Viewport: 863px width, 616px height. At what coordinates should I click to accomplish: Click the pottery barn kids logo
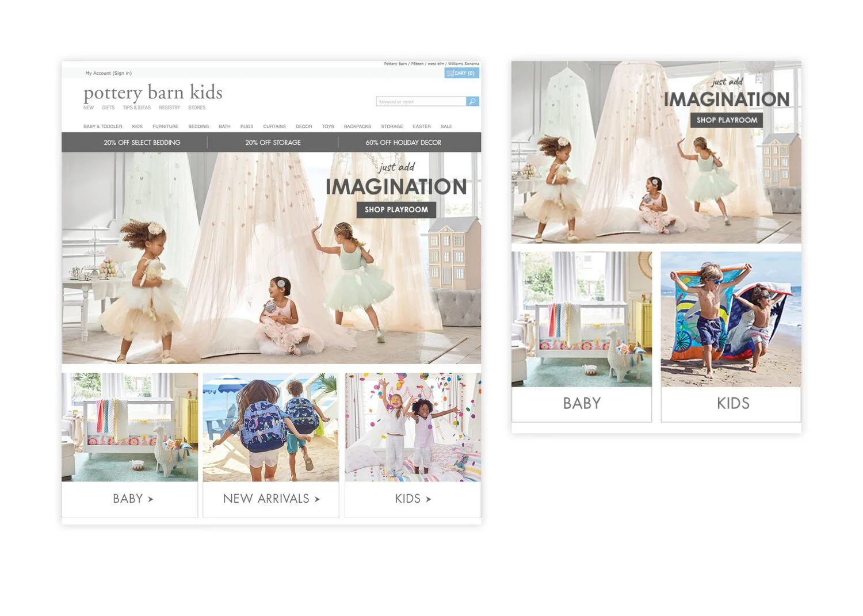153,92
